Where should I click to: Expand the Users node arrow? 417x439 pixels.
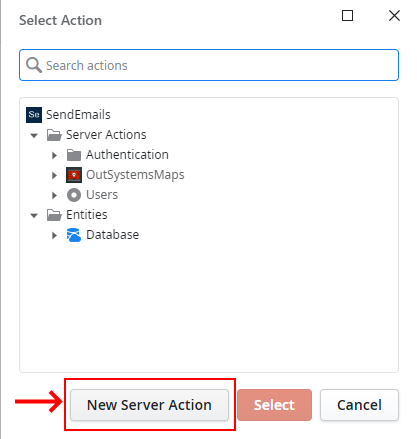coord(54,195)
